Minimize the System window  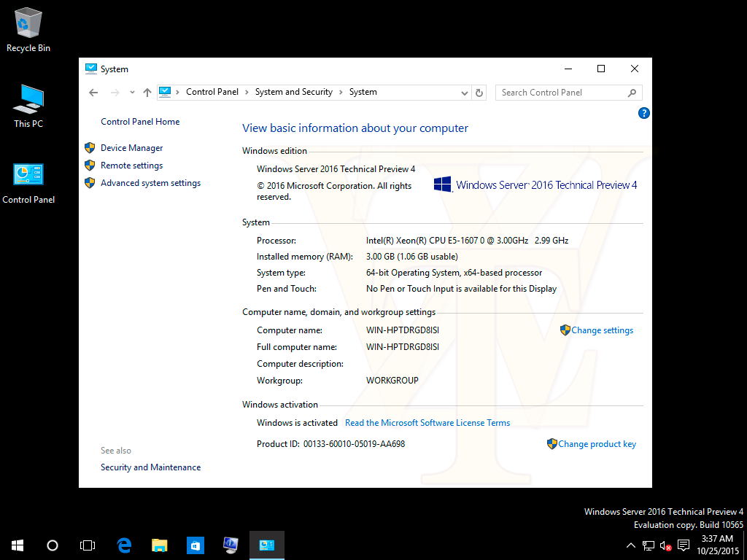click(568, 69)
